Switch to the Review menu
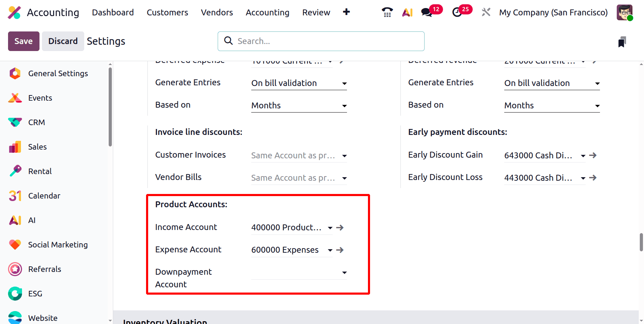Viewport: 644px width, 324px height. (x=316, y=12)
